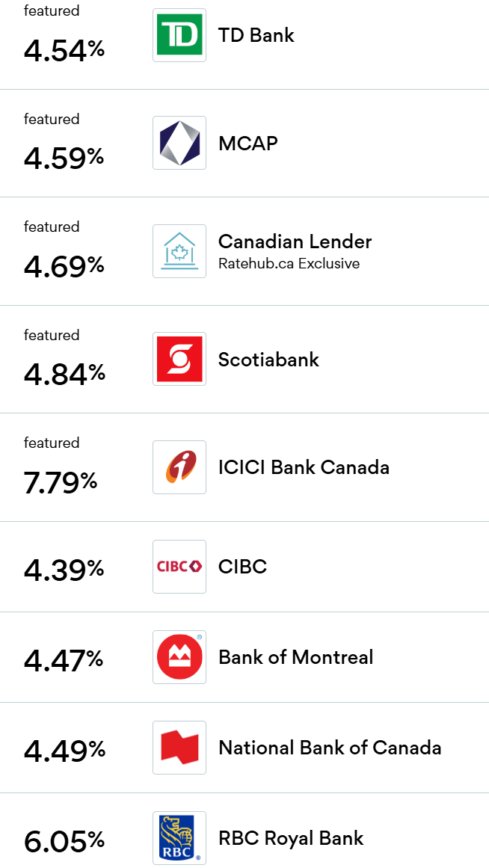Click the CIBC logo icon
Screen dimensions: 489x868
[179, 567]
